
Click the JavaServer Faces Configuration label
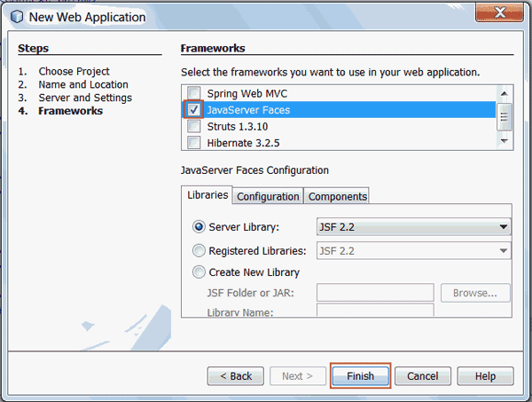(x=254, y=170)
